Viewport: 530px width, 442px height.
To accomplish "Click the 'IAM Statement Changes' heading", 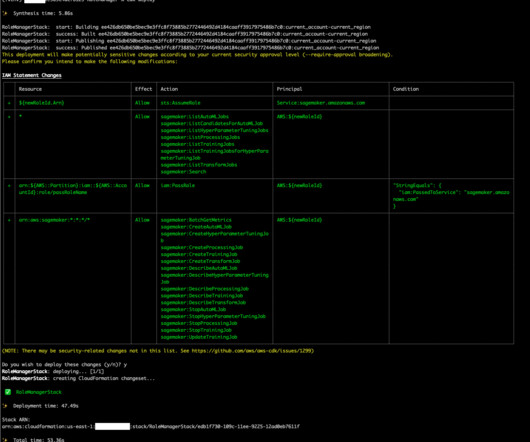I will click(x=32, y=75).
